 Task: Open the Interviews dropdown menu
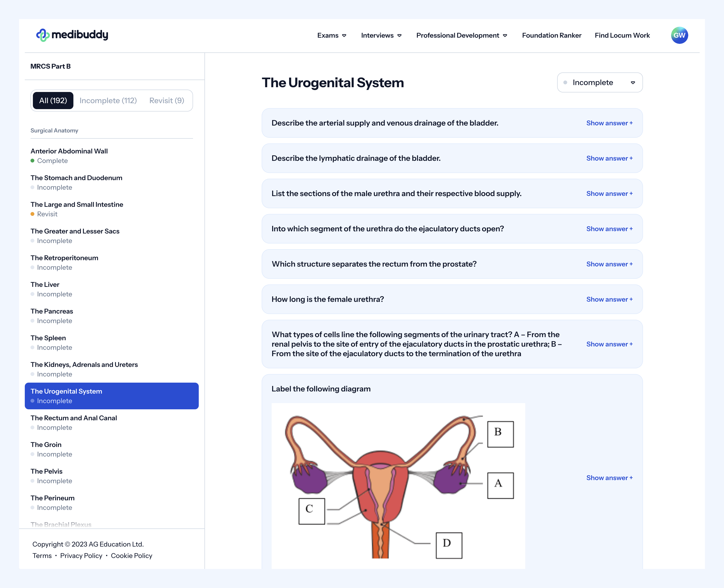click(x=381, y=35)
